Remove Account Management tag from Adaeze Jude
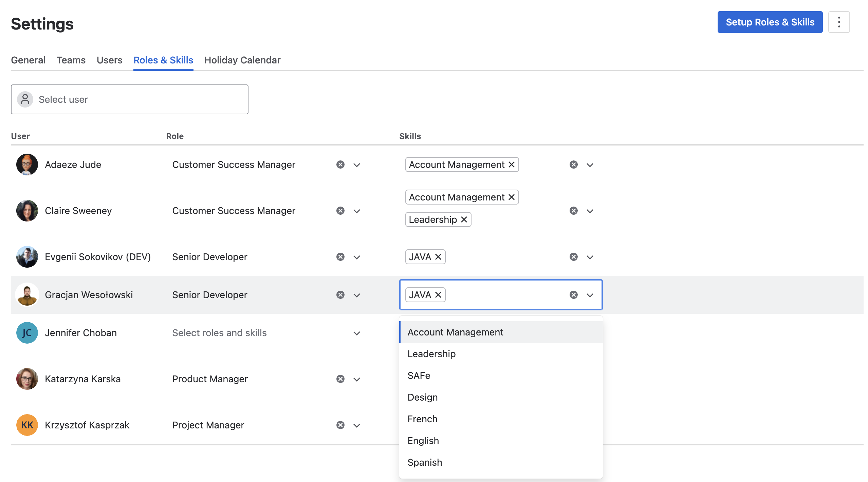This screenshot has height=482, width=868. [x=511, y=165]
